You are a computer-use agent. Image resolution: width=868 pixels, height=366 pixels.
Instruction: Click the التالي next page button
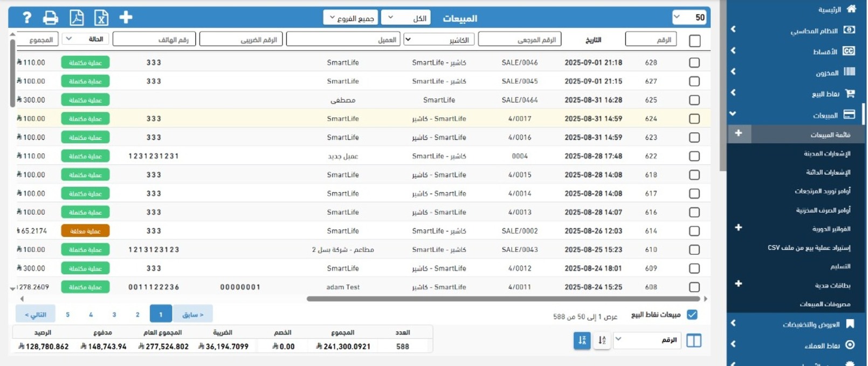click(x=35, y=314)
